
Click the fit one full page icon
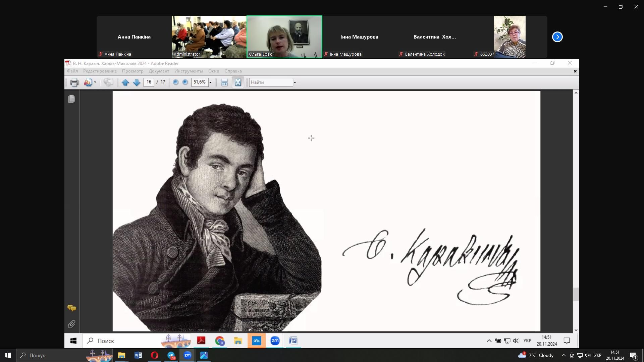point(238,82)
